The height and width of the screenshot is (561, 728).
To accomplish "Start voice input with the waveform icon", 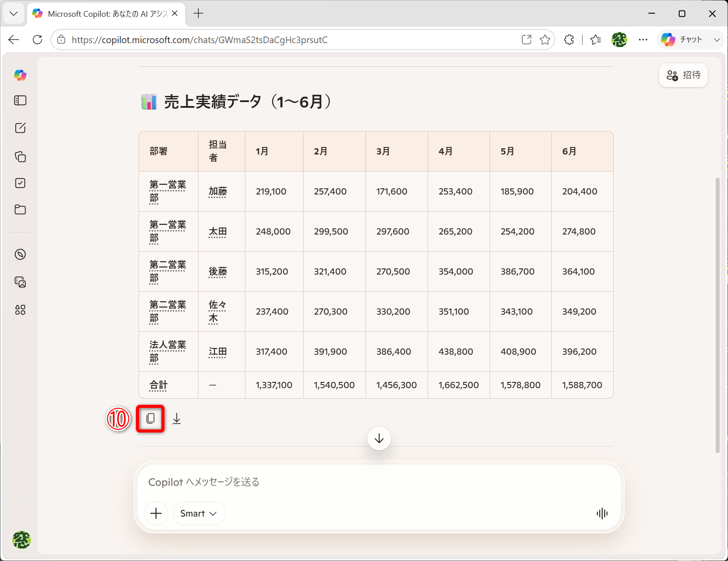I will click(x=602, y=513).
